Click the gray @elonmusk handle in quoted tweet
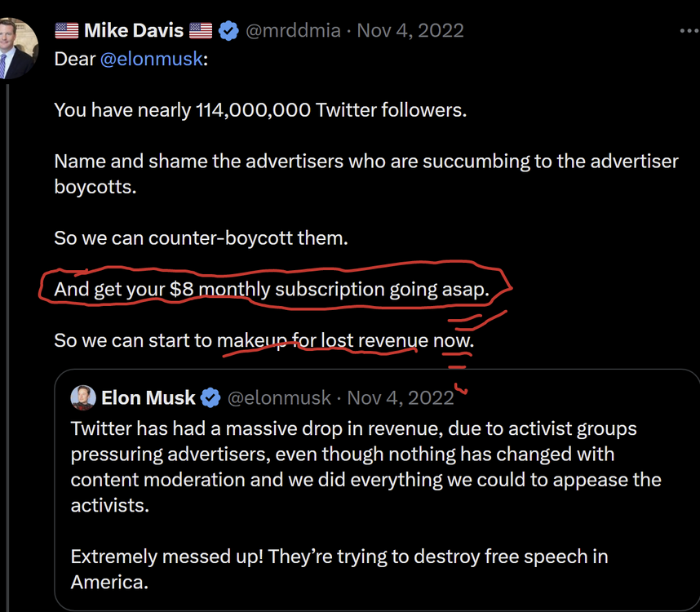The width and height of the screenshot is (700, 612). tap(278, 397)
